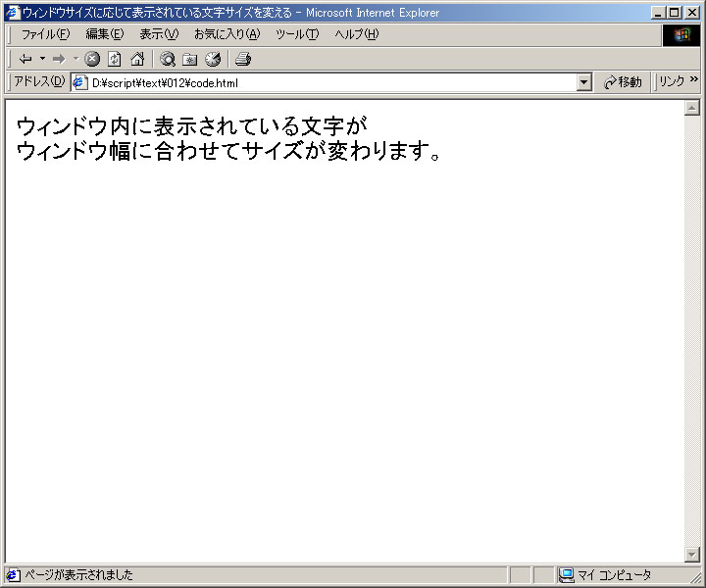Print the page with the printer icon

point(243,59)
